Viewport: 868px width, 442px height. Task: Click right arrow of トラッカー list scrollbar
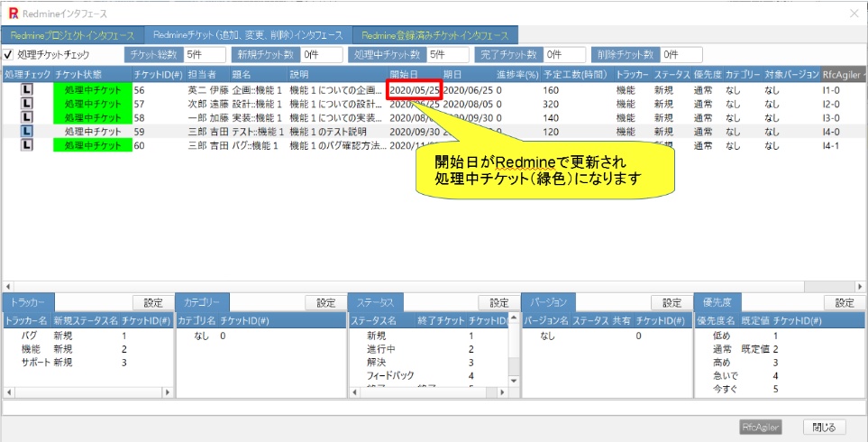tap(169, 392)
